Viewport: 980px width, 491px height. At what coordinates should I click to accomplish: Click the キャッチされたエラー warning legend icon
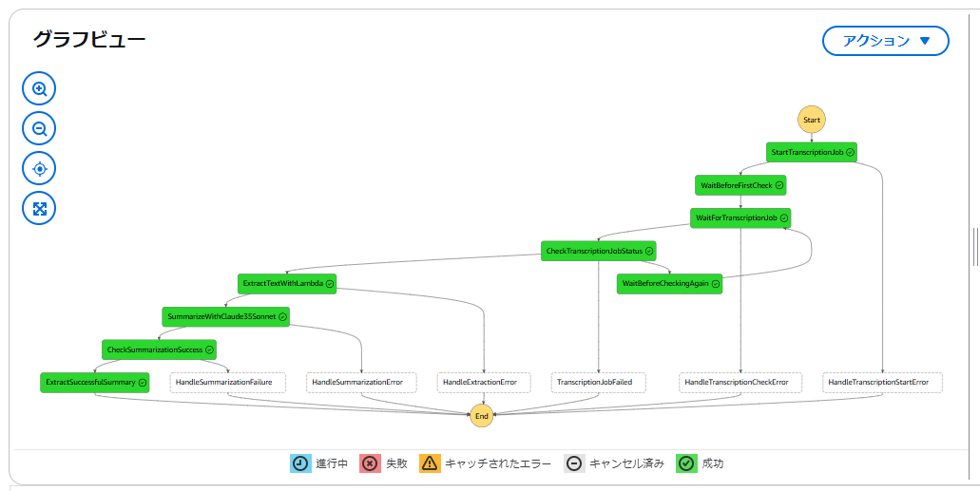point(430,463)
